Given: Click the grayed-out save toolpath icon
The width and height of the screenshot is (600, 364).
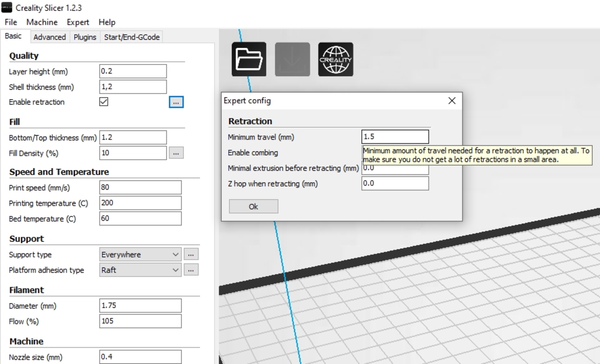Looking at the screenshot, I should click(292, 59).
